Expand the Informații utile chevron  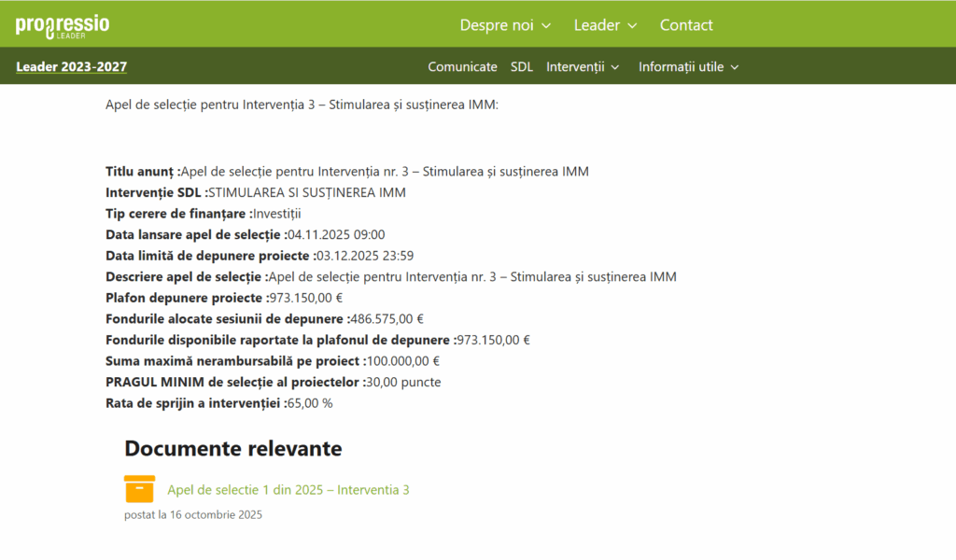[x=734, y=67]
